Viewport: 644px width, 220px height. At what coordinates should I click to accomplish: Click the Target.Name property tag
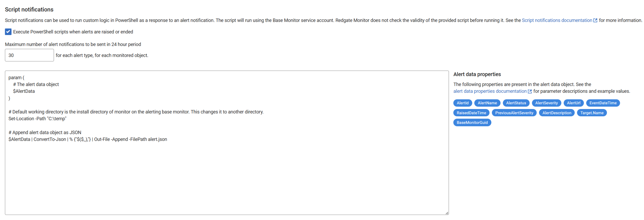(x=592, y=113)
